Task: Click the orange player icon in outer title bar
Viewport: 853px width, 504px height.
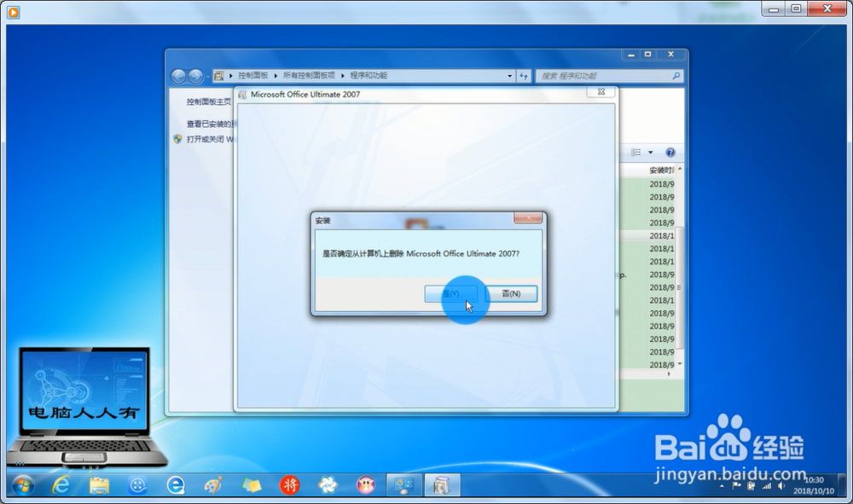Action: point(14,11)
